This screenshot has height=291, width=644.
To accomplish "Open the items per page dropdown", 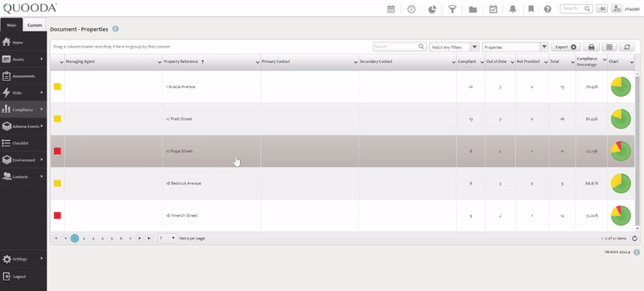I will 168,238.
